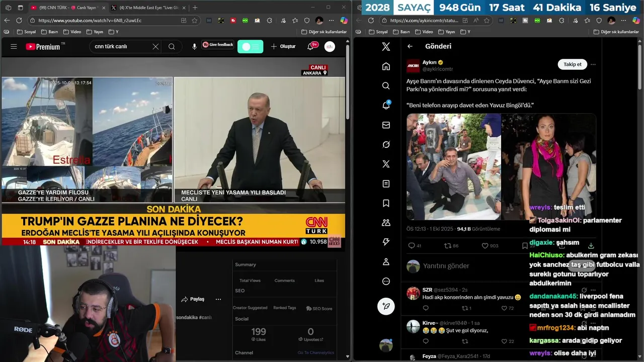Repost the Aykırı post (86 icon)

click(451, 246)
